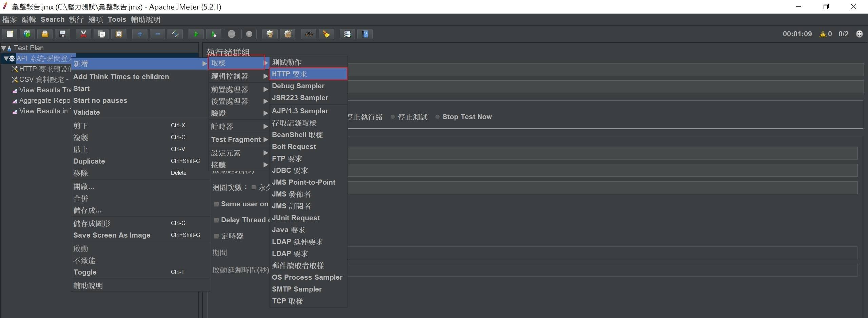Open the 新增 submenu

140,63
